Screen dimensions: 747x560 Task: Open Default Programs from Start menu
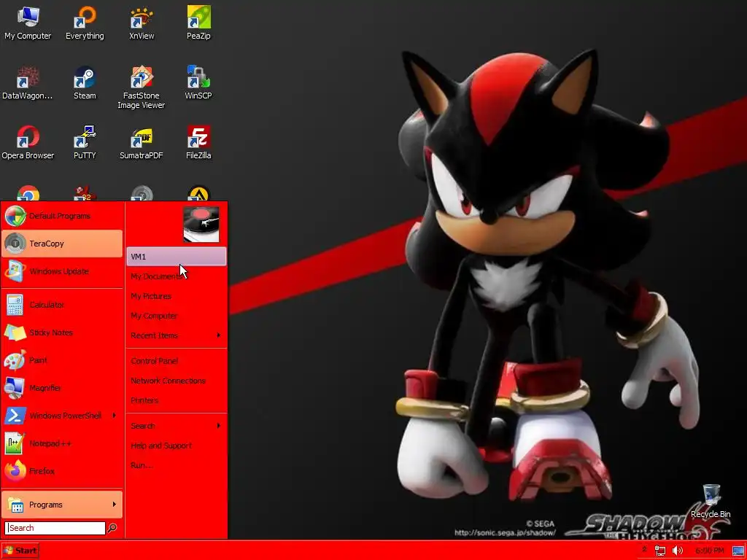[x=62, y=216]
